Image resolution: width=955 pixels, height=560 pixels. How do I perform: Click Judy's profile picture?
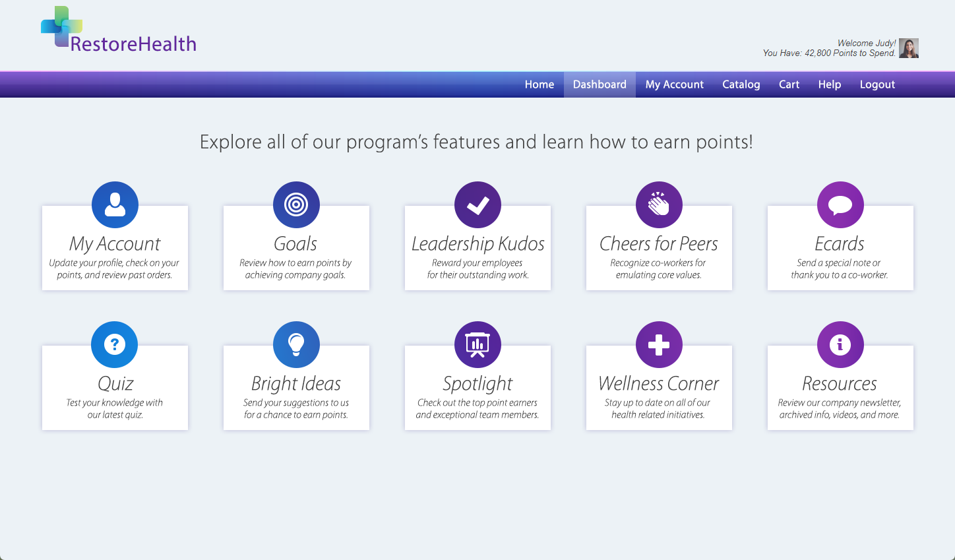909,47
